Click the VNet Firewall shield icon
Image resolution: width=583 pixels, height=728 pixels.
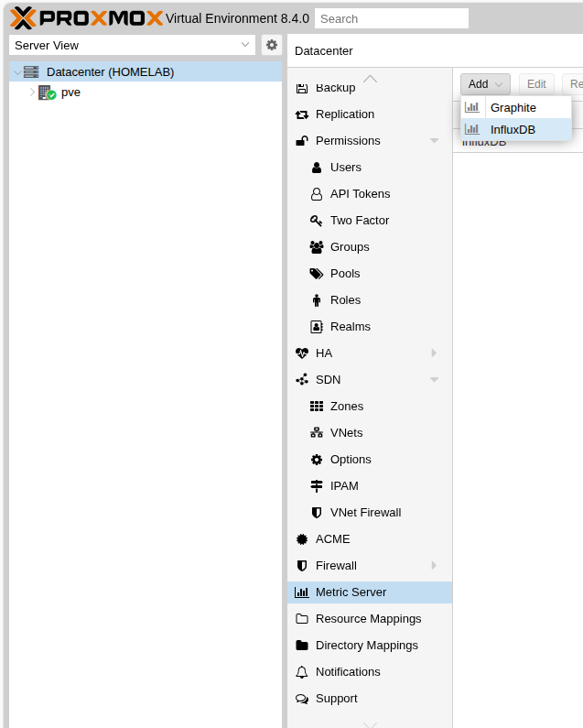pos(317,513)
